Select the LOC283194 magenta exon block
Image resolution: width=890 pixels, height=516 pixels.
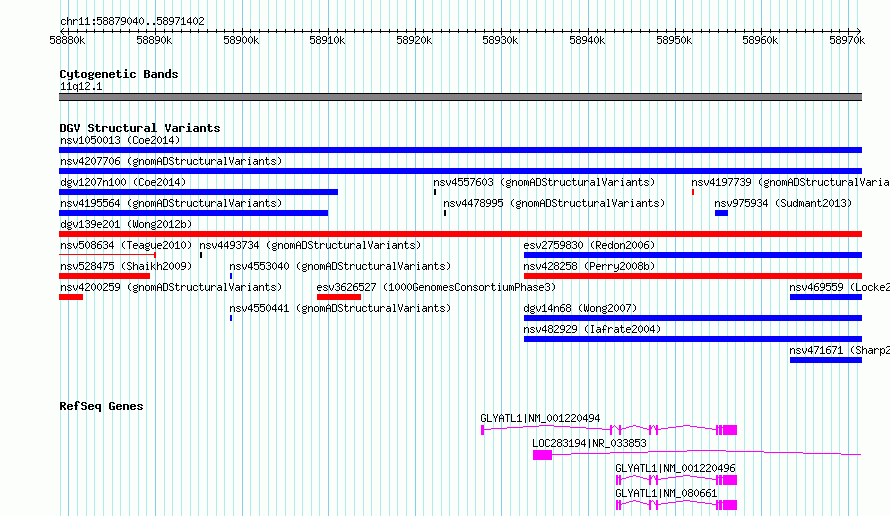point(542,455)
